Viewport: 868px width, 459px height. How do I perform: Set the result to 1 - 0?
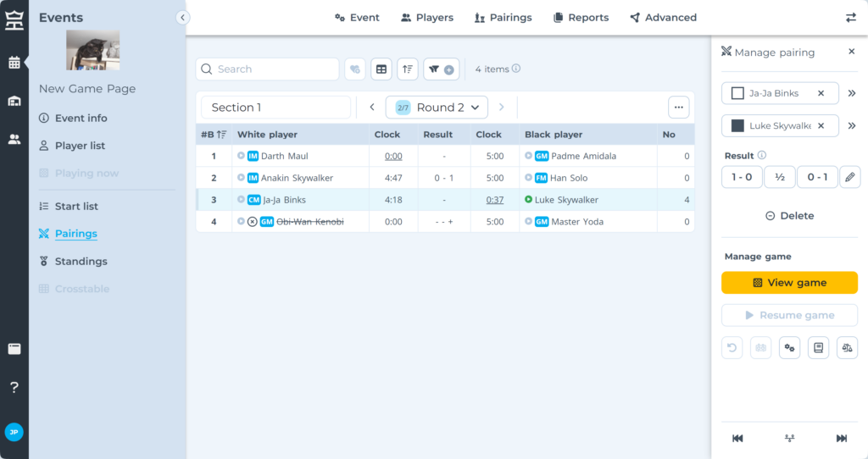pos(742,177)
